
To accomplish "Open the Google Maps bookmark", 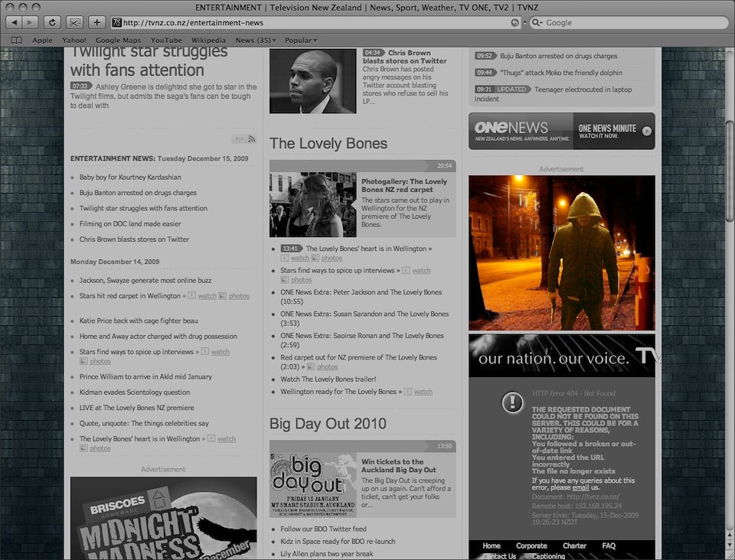I will [118, 41].
